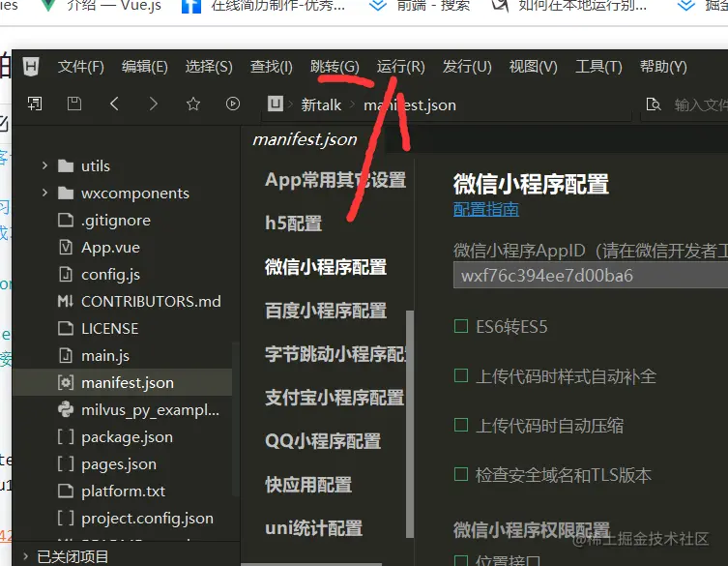The width and height of the screenshot is (728, 566).
Task: Click the 微信小程序AppID input field
Action: [x=591, y=275]
